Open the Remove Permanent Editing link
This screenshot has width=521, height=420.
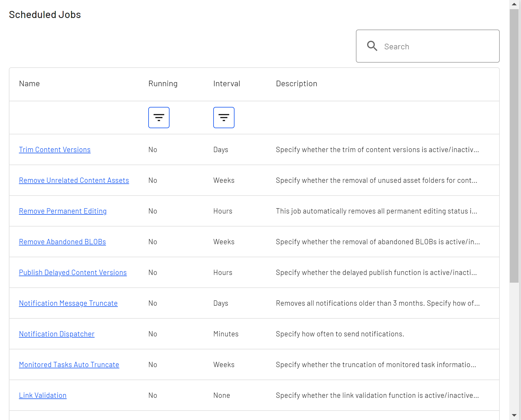[63, 211]
